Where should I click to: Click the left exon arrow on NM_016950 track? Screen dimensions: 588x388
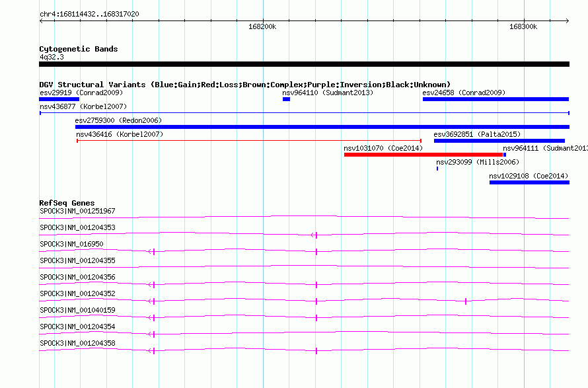pos(151,252)
